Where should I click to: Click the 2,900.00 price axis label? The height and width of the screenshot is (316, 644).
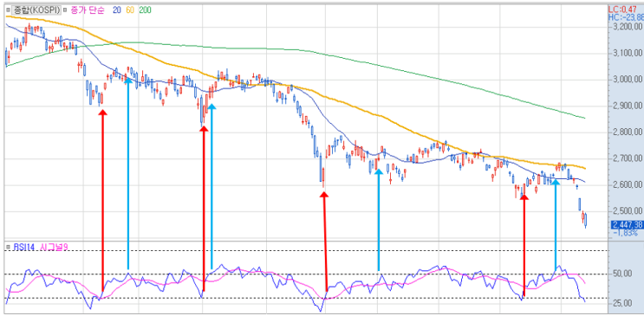[x=628, y=106]
